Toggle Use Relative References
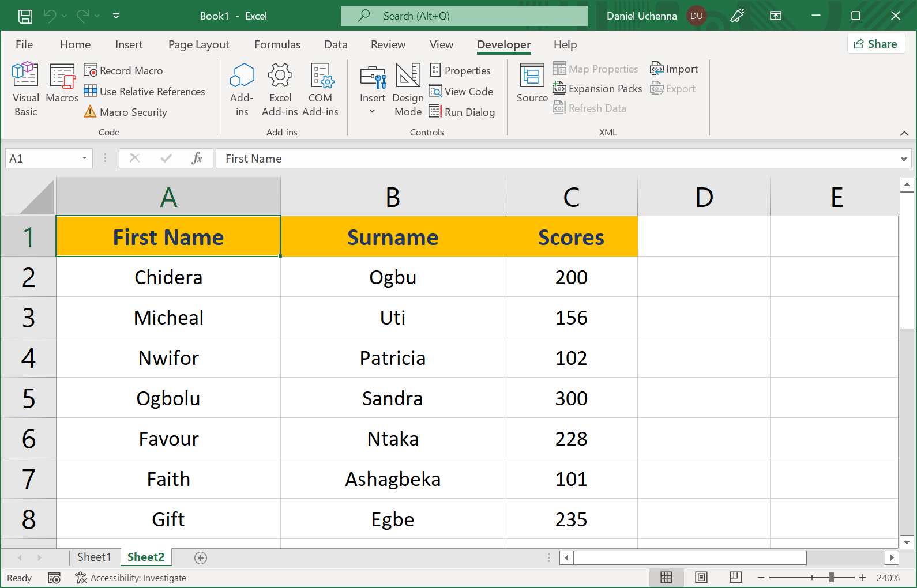917x588 pixels. tap(145, 91)
